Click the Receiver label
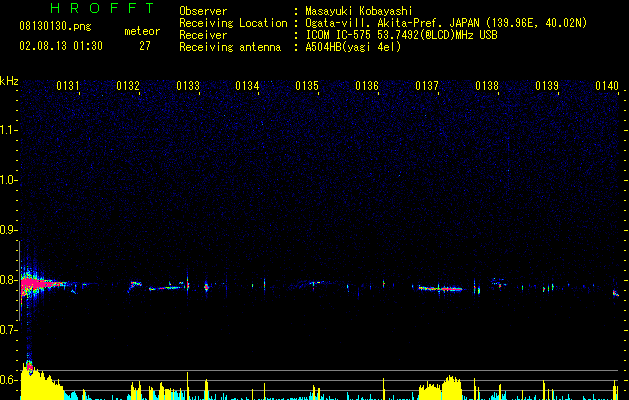The width and height of the screenshot is (629, 400). point(203,35)
